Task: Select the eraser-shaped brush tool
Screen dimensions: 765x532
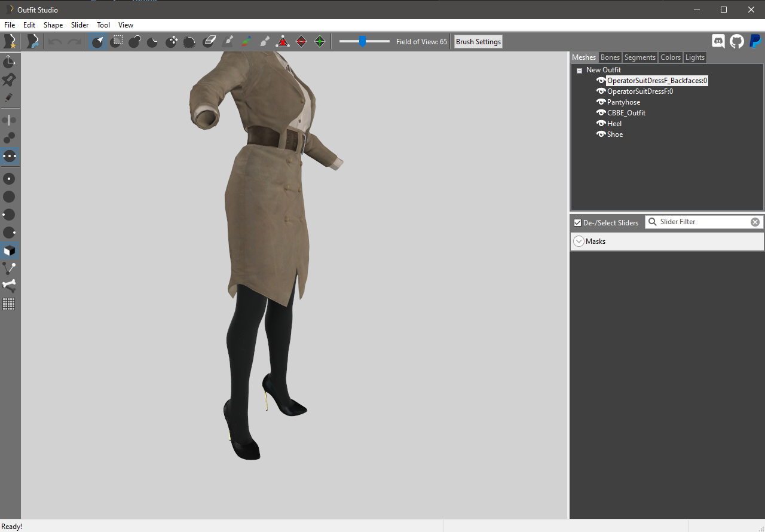Action: 209,41
